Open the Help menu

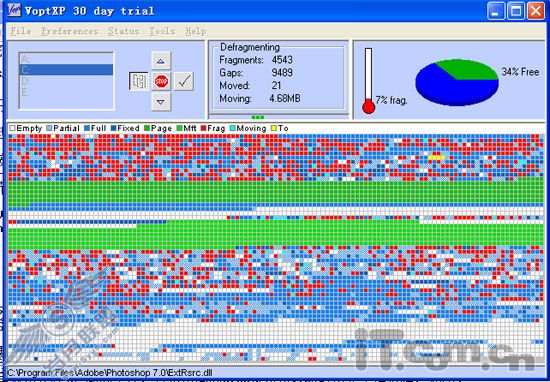pyautogui.click(x=195, y=31)
